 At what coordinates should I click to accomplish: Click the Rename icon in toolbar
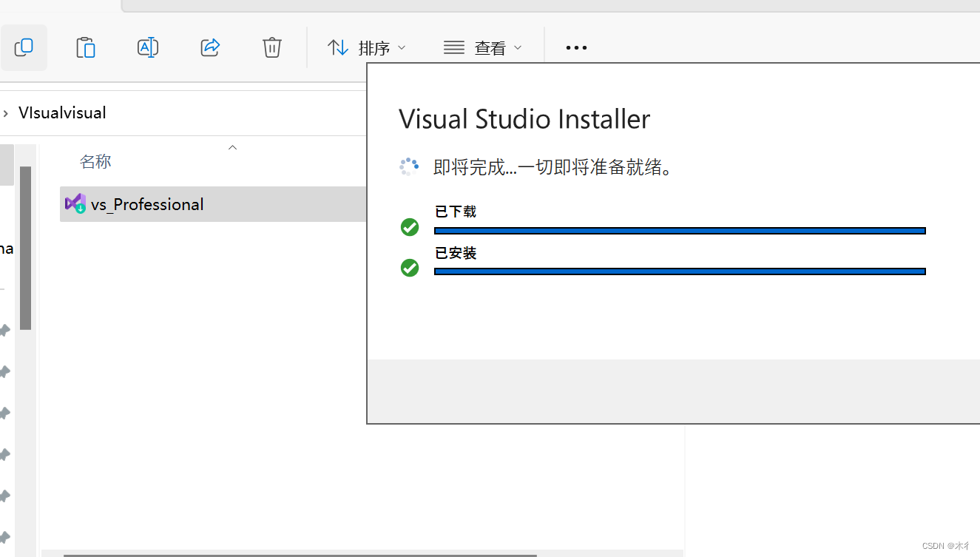click(x=148, y=47)
